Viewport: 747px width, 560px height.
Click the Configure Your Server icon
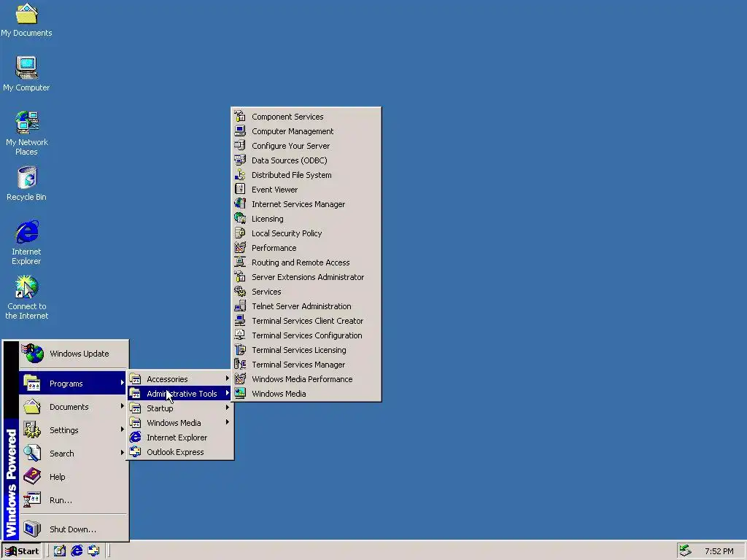tap(240, 145)
